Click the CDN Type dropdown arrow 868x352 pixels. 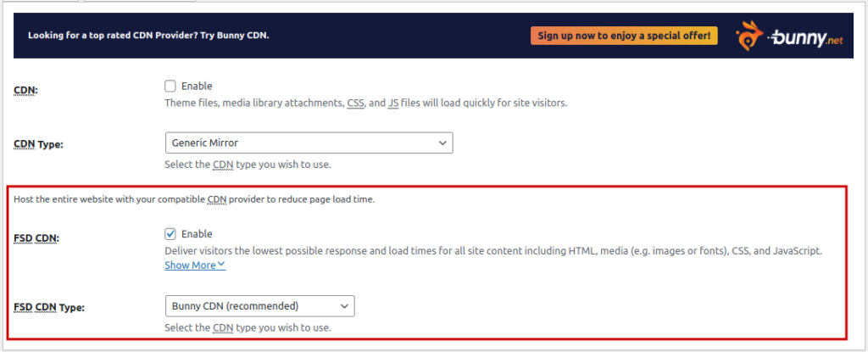[x=442, y=143]
